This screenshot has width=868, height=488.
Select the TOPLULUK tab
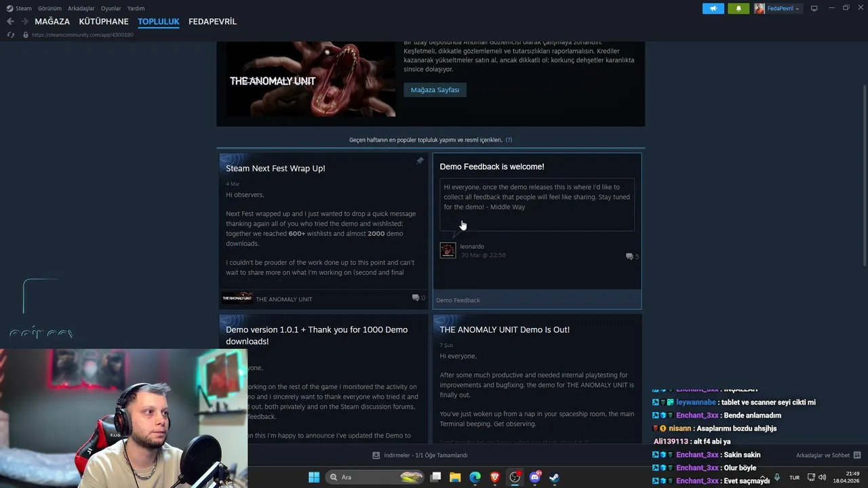(158, 22)
